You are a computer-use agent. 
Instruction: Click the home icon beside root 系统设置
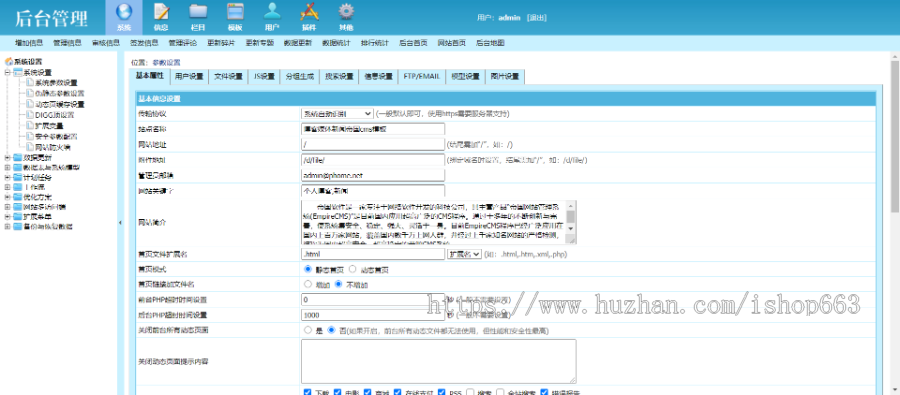tap(9, 61)
